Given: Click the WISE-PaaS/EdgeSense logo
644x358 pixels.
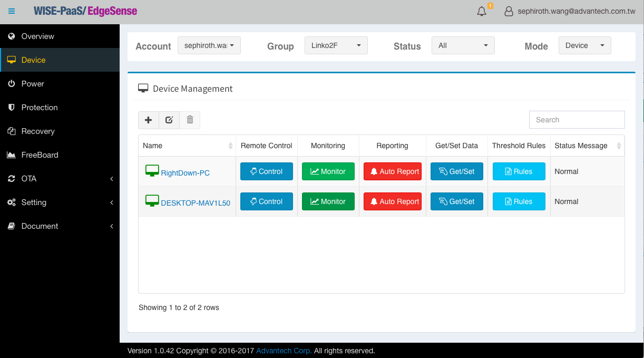Looking at the screenshot, I should coord(85,11).
